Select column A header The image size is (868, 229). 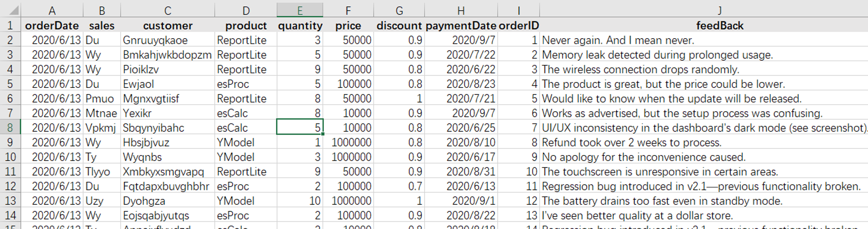click(x=52, y=10)
